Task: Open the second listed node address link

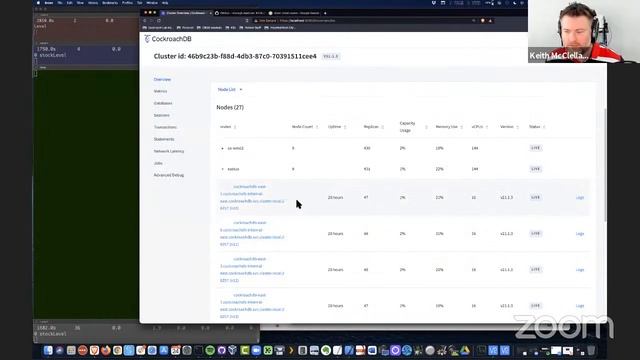Action: (x=252, y=233)
